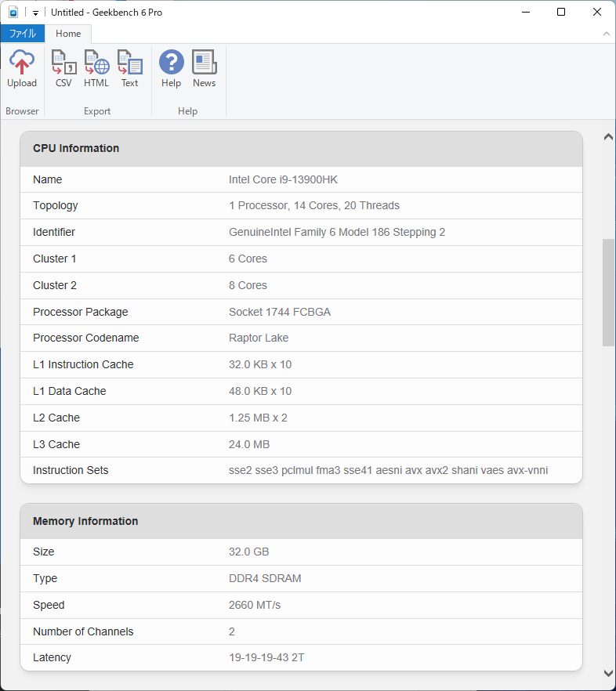
Task: Export results as HTML
Action: [96, 69]
